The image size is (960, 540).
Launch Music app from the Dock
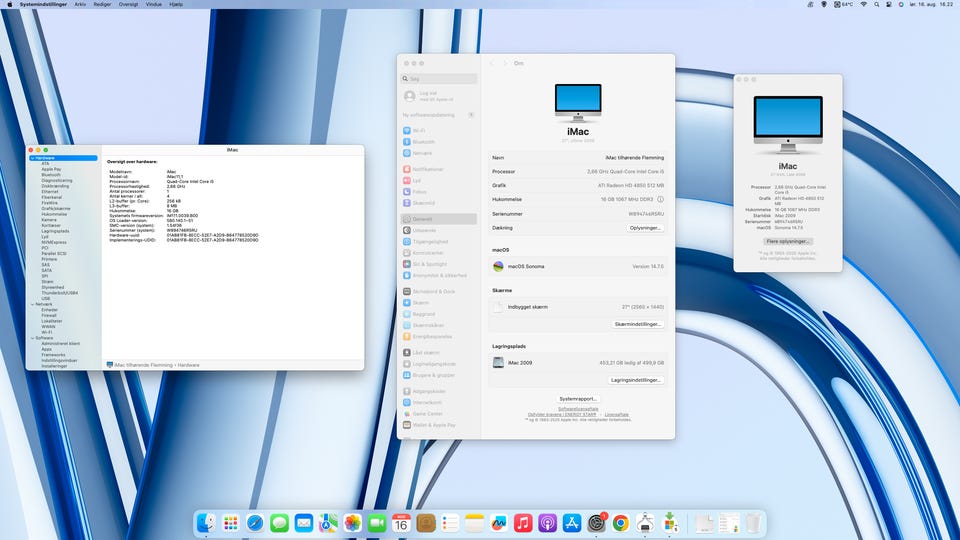pos(523,522)
